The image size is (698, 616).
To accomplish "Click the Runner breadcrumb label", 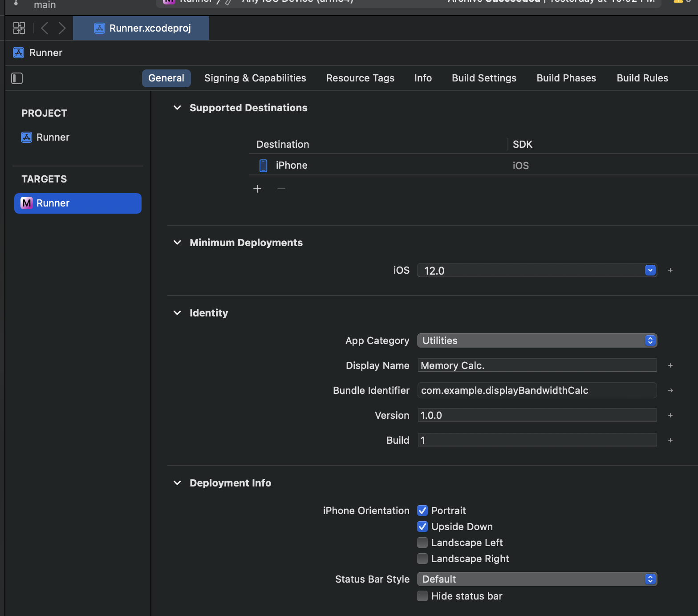I will click(46, 53).
